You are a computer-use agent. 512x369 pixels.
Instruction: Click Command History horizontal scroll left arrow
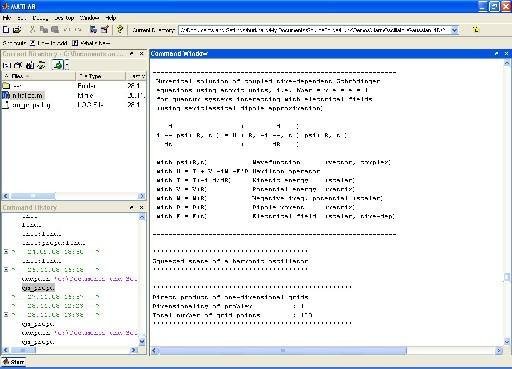pos(5,350)
